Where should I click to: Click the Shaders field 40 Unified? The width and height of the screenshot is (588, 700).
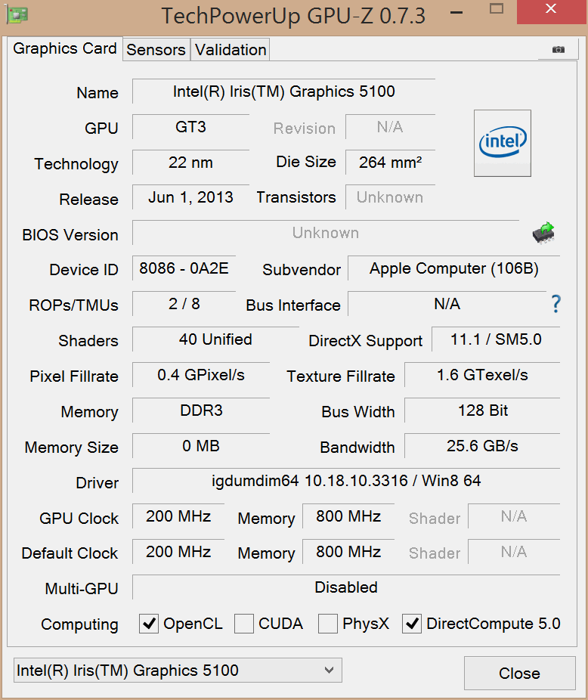(215, 339)
